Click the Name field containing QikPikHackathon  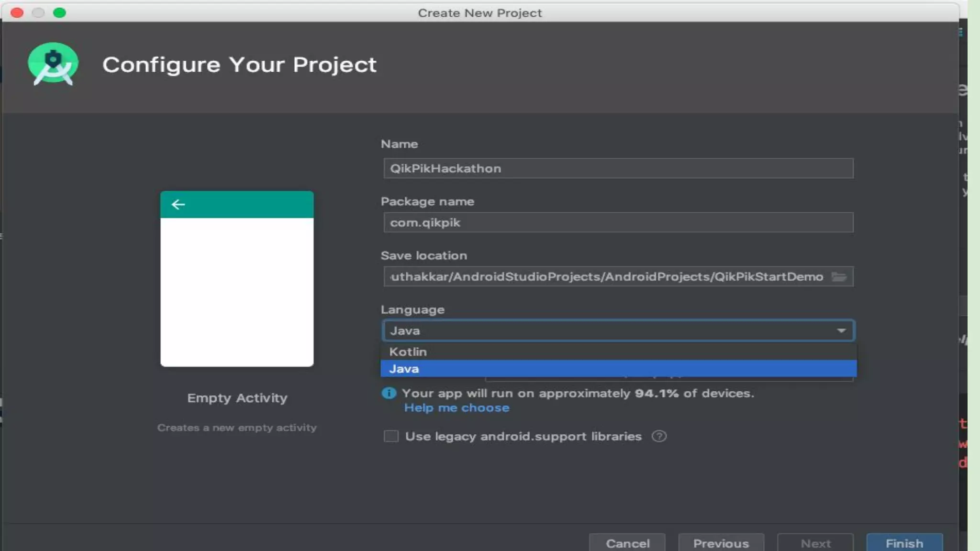(x=617, y=168)
